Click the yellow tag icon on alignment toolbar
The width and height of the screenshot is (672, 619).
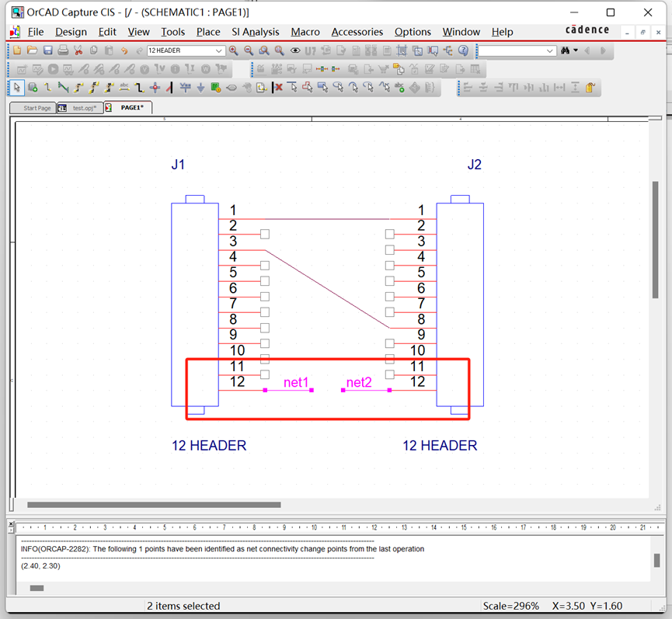coord(590,87)
